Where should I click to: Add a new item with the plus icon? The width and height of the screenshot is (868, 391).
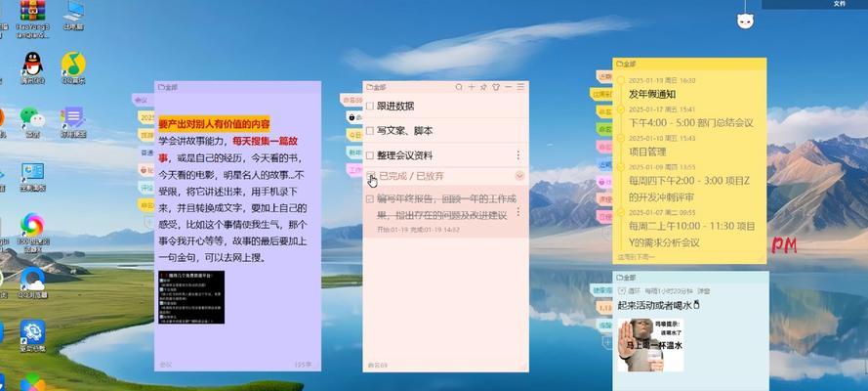click(472, 88)
